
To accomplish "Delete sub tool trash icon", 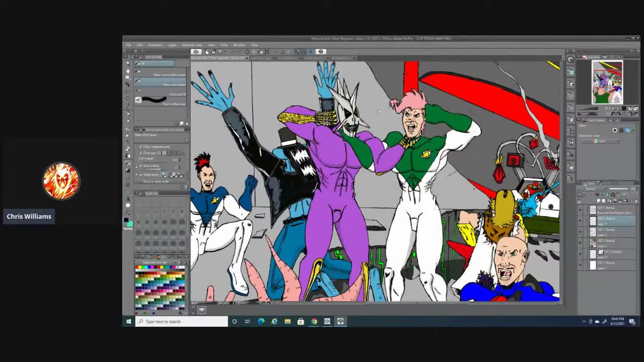I will (187, 124).
